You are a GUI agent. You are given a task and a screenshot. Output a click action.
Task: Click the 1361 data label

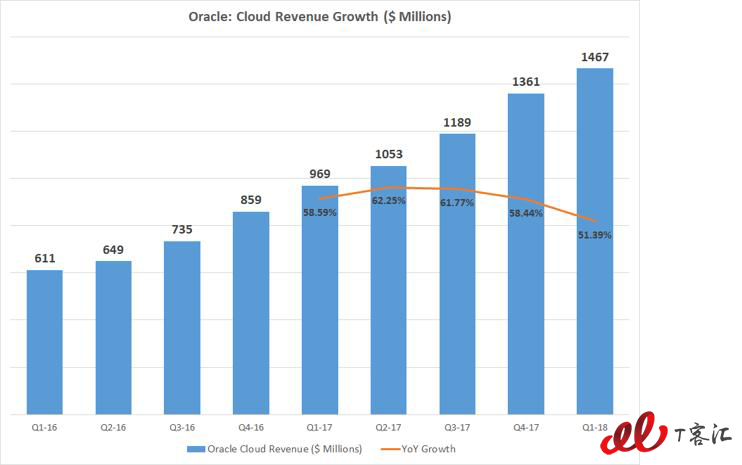[526, 82]
